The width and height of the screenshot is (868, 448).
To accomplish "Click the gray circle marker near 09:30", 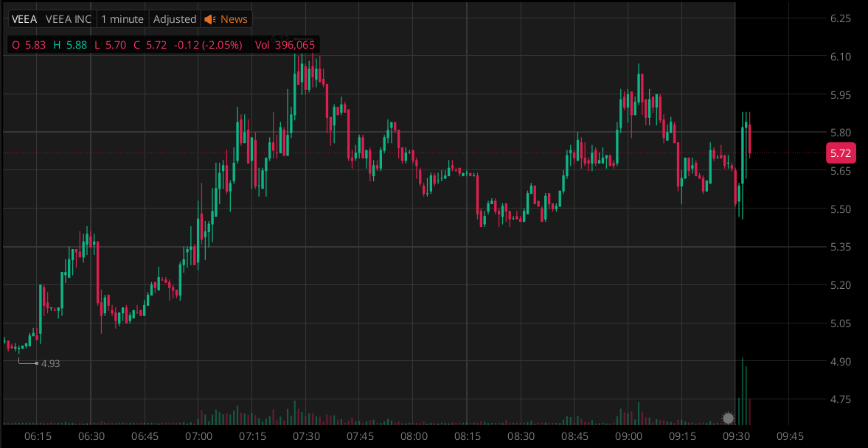I will pos(729,418).
